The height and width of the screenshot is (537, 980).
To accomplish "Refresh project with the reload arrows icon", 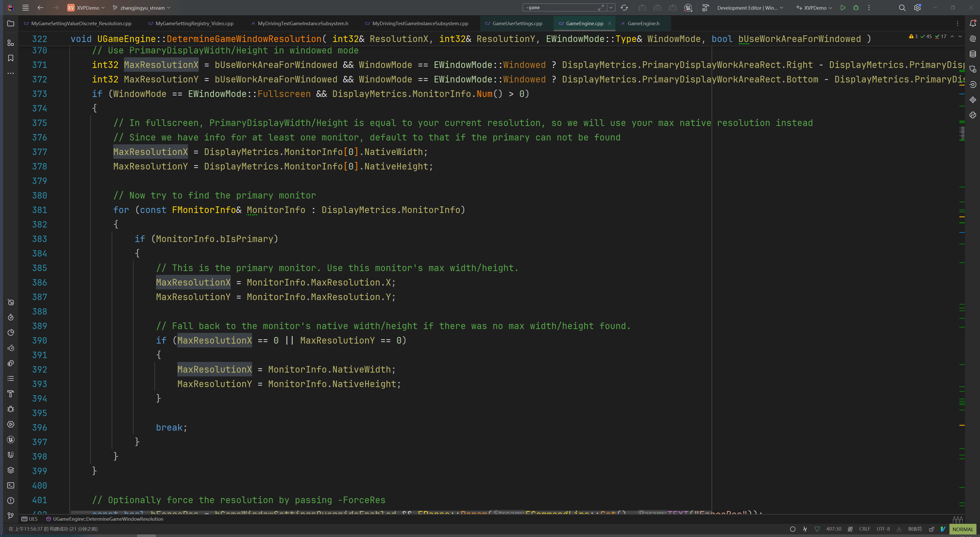I will click(x=624, y=8).
